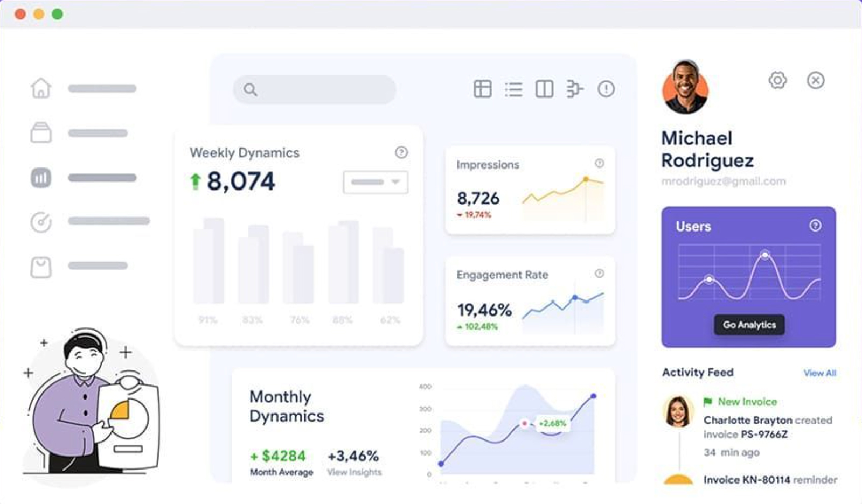Click the shopping bag sidebar icon
This screenshot has width=862, height=504.
coord(41,267)
